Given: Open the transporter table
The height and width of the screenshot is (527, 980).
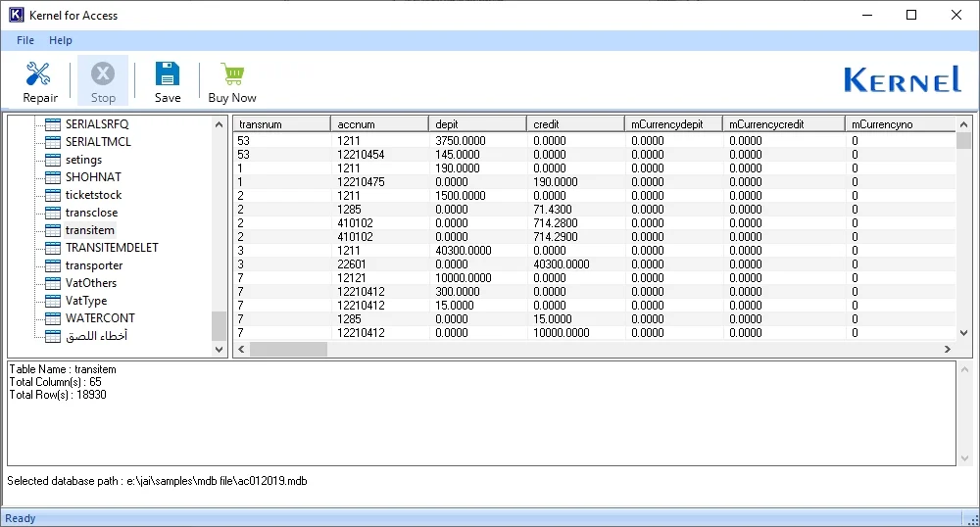Looking at the screenshot, I should (x=94, y=265).
